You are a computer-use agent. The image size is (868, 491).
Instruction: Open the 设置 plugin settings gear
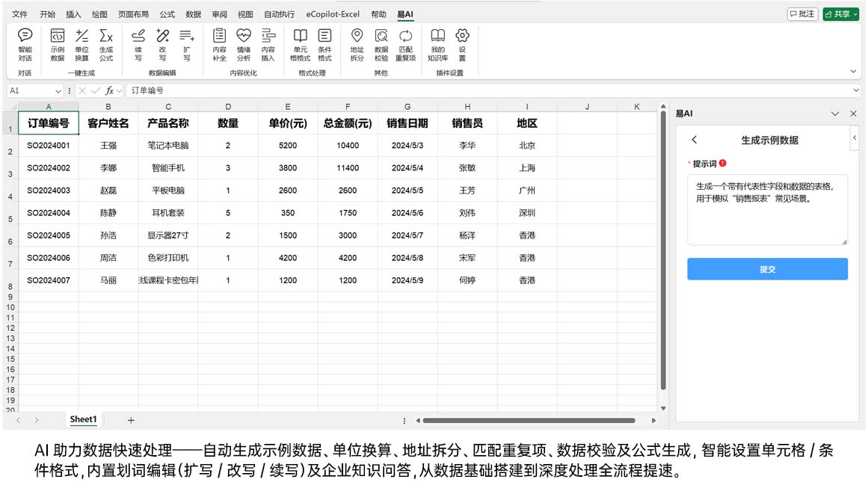[462, 45]
